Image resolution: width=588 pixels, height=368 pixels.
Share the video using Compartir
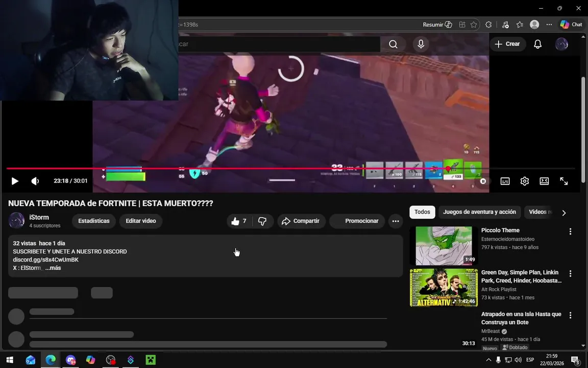pyautogui.click(x=301, y=221)
